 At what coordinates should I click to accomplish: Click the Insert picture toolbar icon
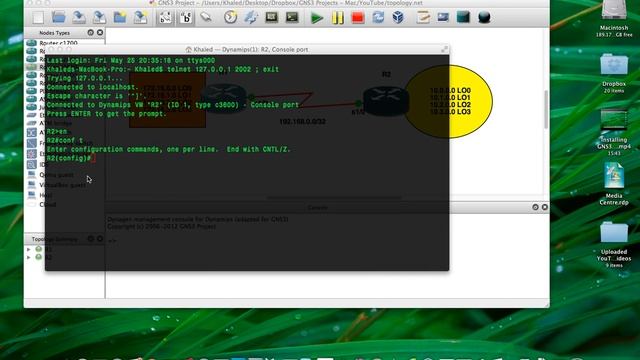pyautogui.click(x=443, y=17)
